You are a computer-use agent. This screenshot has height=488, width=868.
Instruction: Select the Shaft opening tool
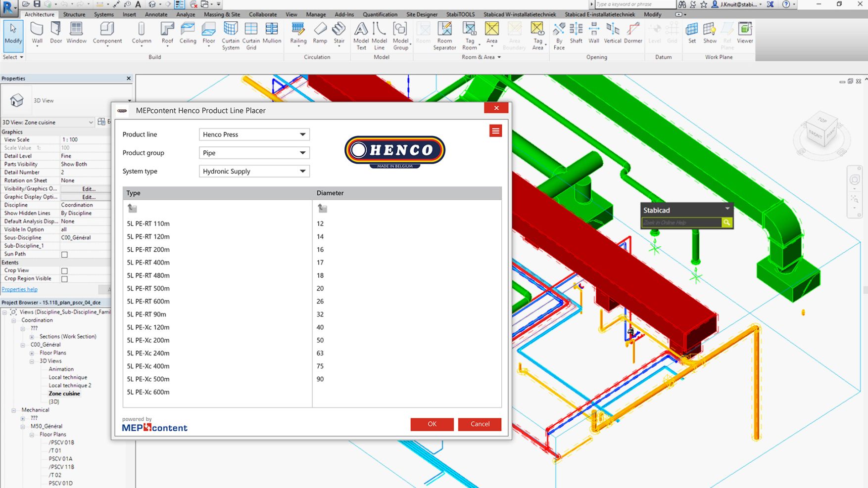tap(576, 34)
